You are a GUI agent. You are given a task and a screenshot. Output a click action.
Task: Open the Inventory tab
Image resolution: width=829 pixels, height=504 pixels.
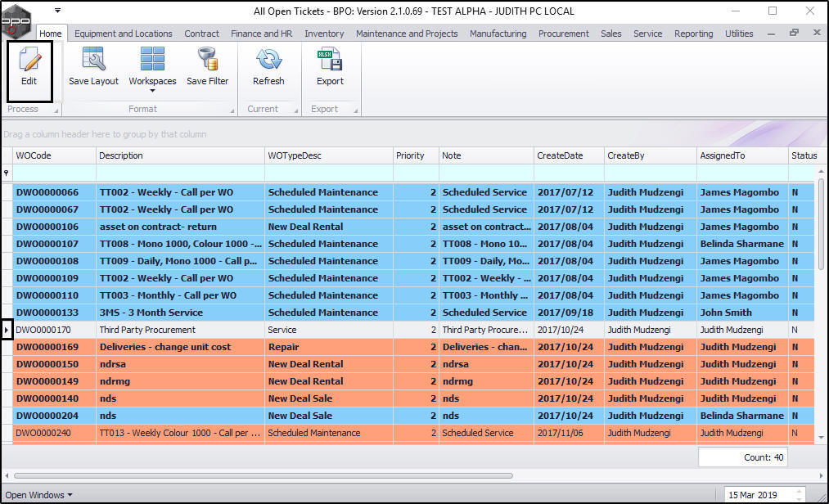click(324, 34)
